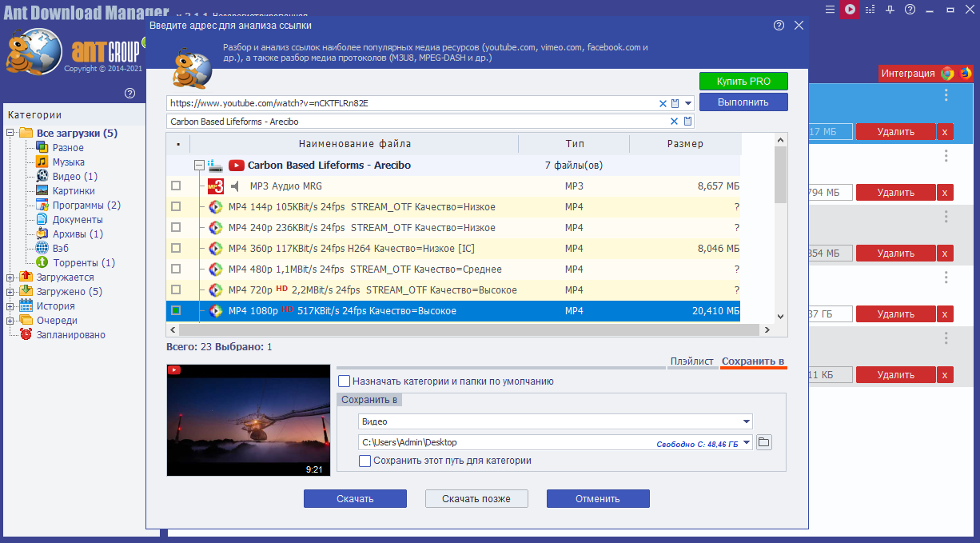Expand the Очереди tree node
Screen dimensions: 980x543
pyautogui.click(x=10, y=321)
